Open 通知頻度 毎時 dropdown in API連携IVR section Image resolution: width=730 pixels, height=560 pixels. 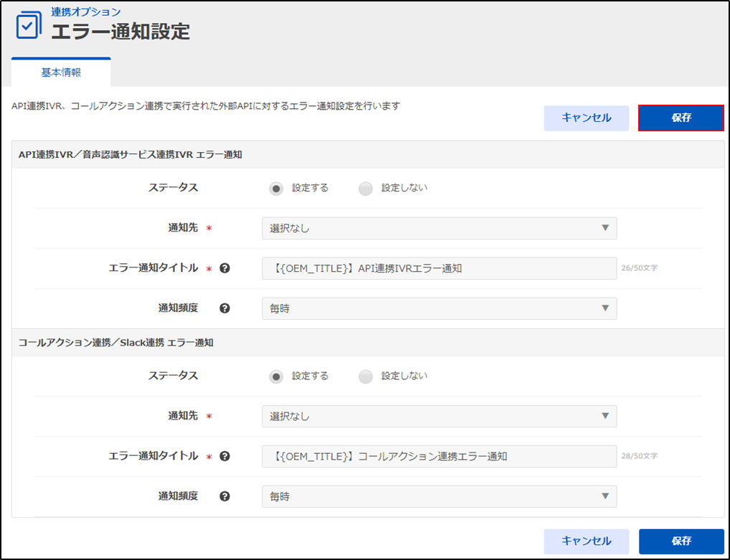439,308
